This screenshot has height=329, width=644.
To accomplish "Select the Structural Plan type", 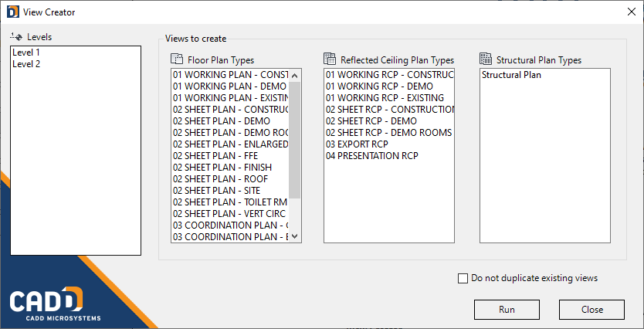I will pyautogui.click(x=545, y=75).
